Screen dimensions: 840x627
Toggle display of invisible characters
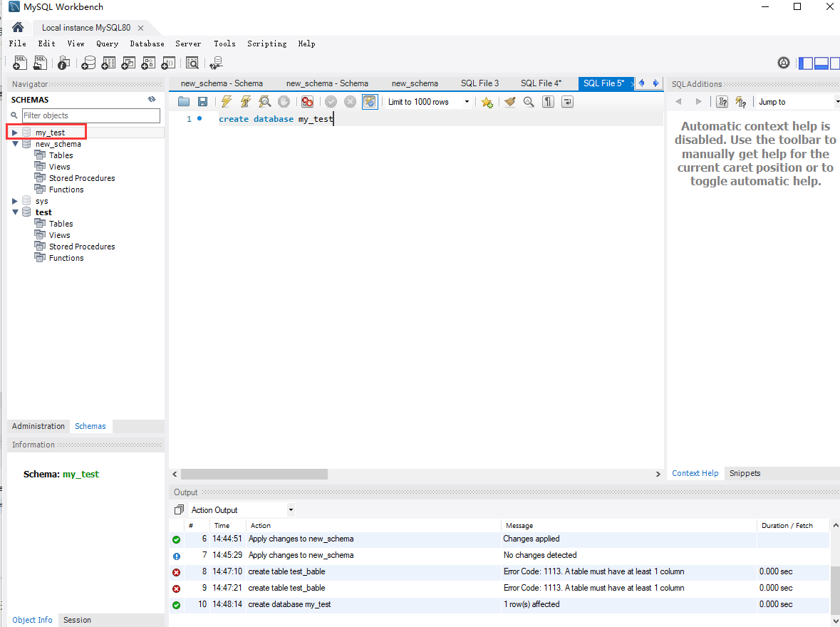pyautogui.click(x=548, y=101)
